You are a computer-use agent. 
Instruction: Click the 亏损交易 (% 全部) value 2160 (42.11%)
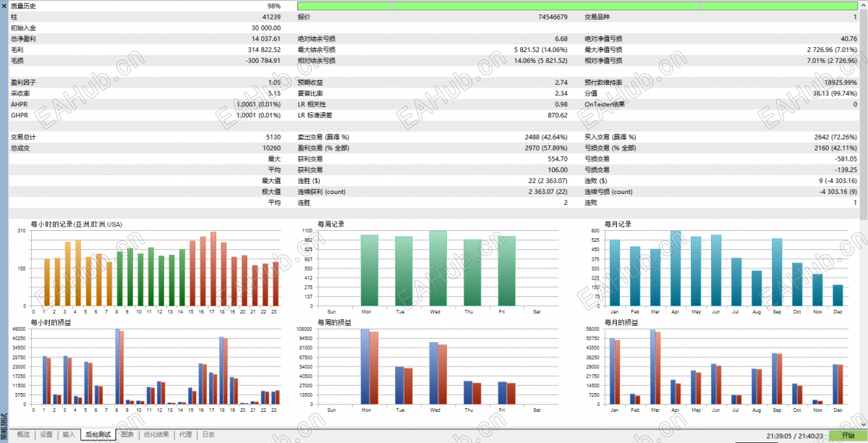point(835,148)
